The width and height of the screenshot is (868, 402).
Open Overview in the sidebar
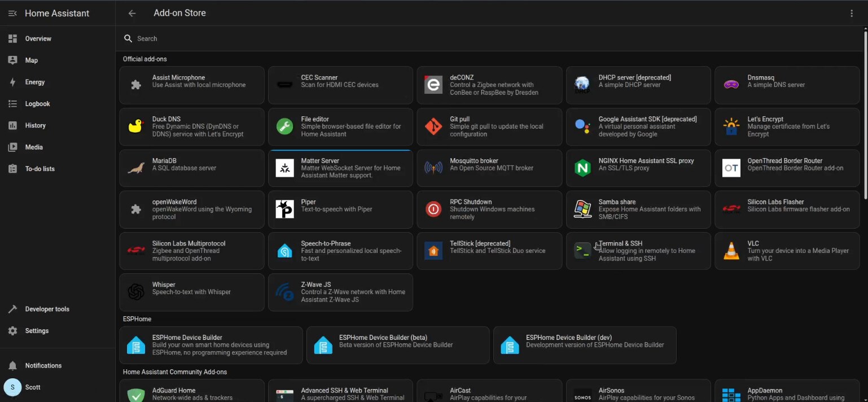point(58,39)
